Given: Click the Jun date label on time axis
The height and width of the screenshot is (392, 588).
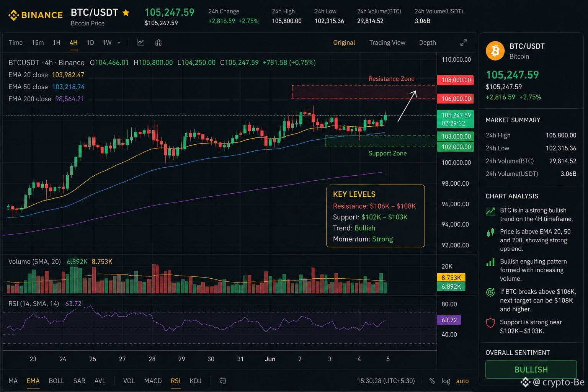Looking at the screenshot, I should (270, 359).
